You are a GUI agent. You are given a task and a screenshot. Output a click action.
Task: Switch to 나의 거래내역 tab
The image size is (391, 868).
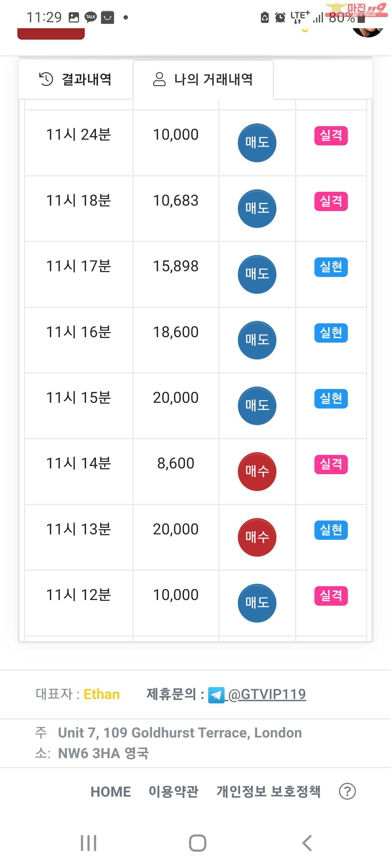(203, 79)
